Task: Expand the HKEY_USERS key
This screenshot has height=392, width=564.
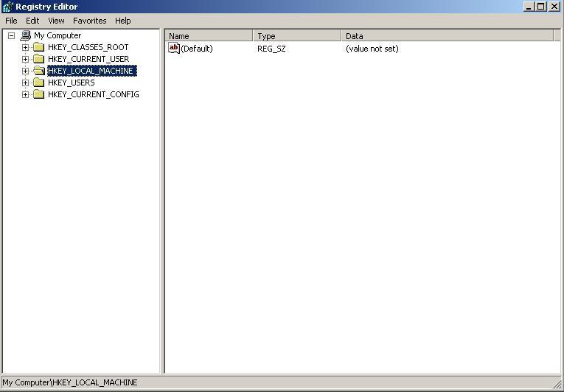Action: [x=25, y=83]
